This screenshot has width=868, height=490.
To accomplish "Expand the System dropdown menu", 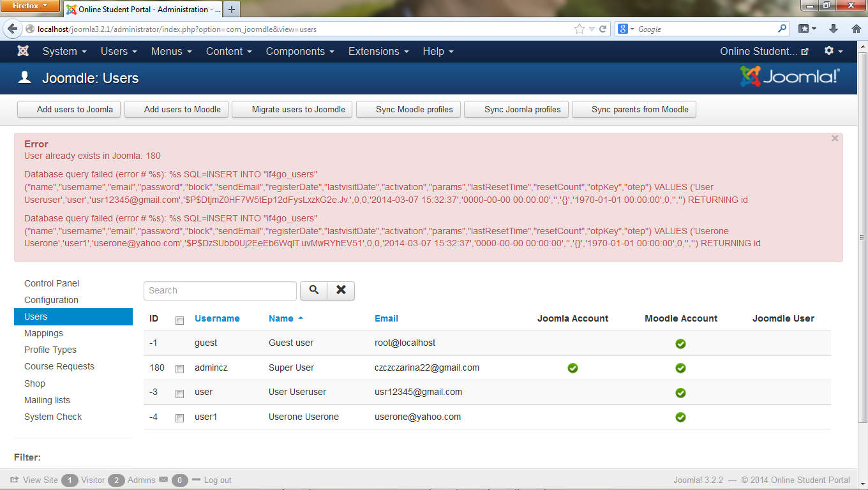I will click(64, 52).
